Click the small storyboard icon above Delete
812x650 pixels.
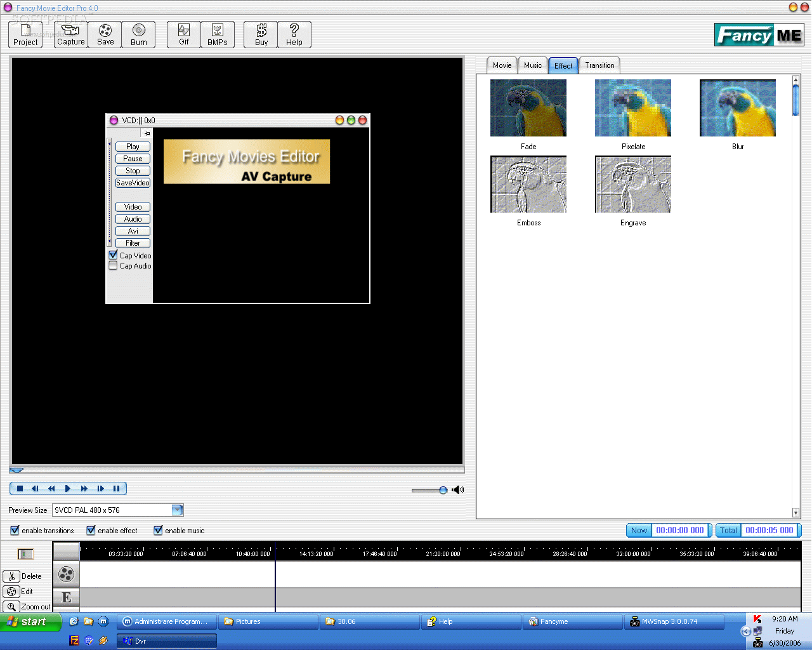point(26,554)
